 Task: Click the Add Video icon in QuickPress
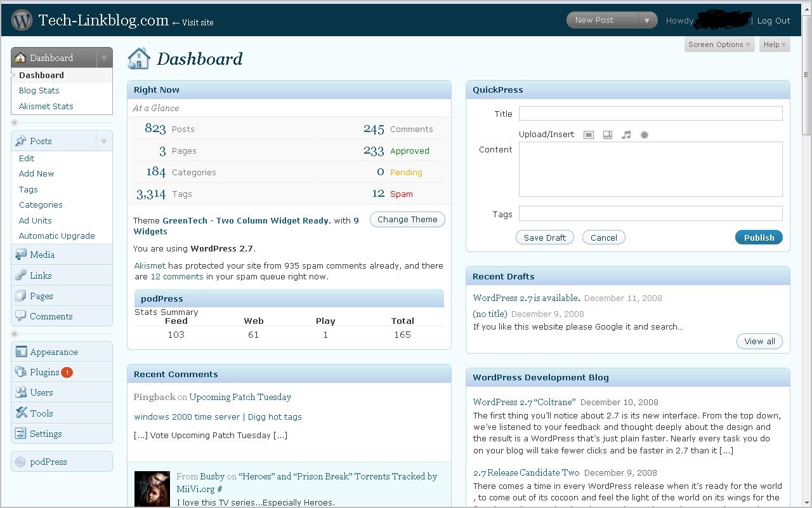point(608,135)
